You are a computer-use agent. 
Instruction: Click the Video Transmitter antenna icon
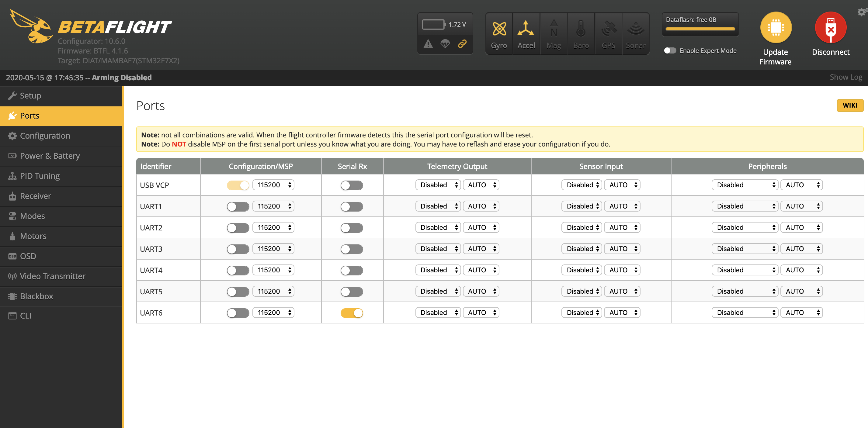12,276
